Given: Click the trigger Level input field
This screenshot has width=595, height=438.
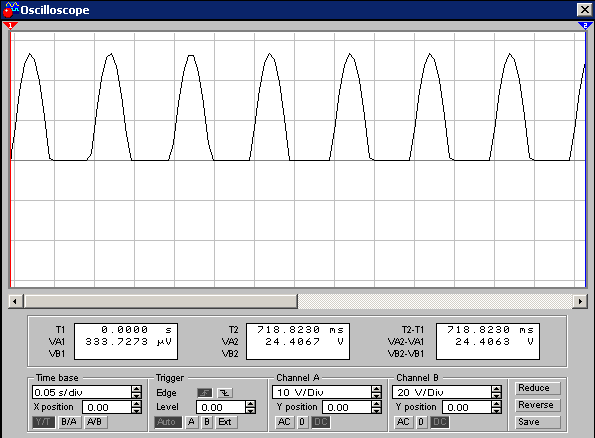Looking at the screenshot, I should click(220, 407).
